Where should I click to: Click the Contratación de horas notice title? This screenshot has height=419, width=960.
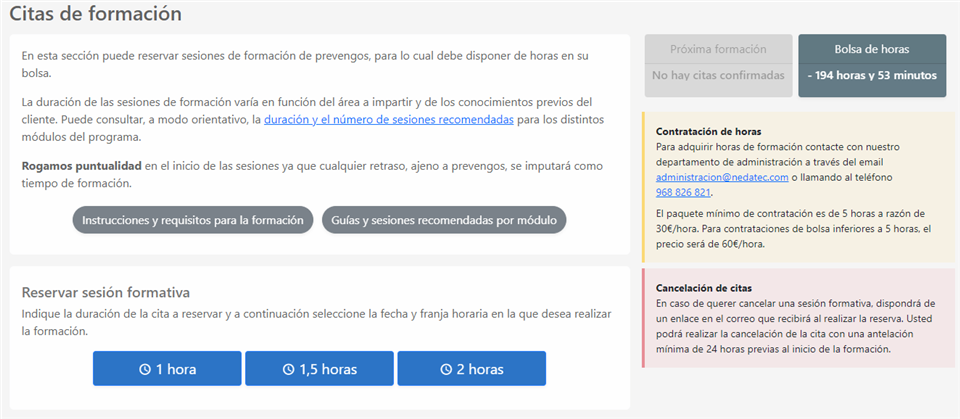pos(708,131)
